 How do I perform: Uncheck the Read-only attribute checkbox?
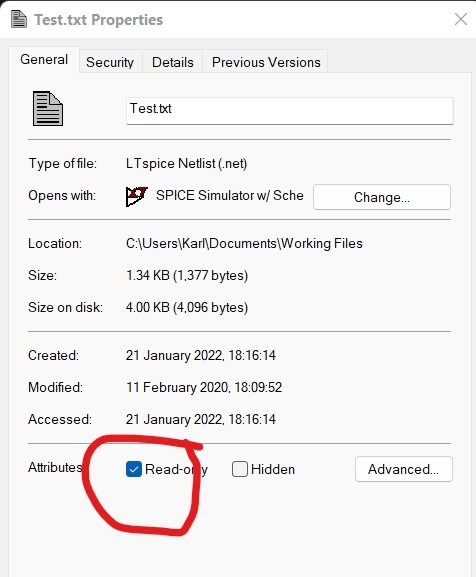tap(134, 469)
